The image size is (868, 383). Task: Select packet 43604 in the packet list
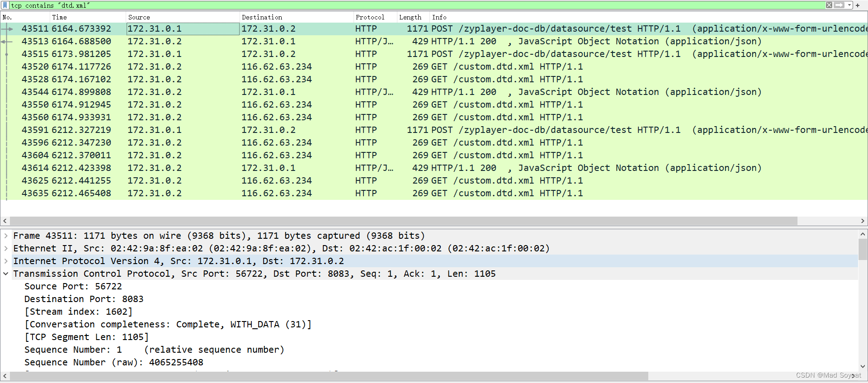click(x=434, y=155)
